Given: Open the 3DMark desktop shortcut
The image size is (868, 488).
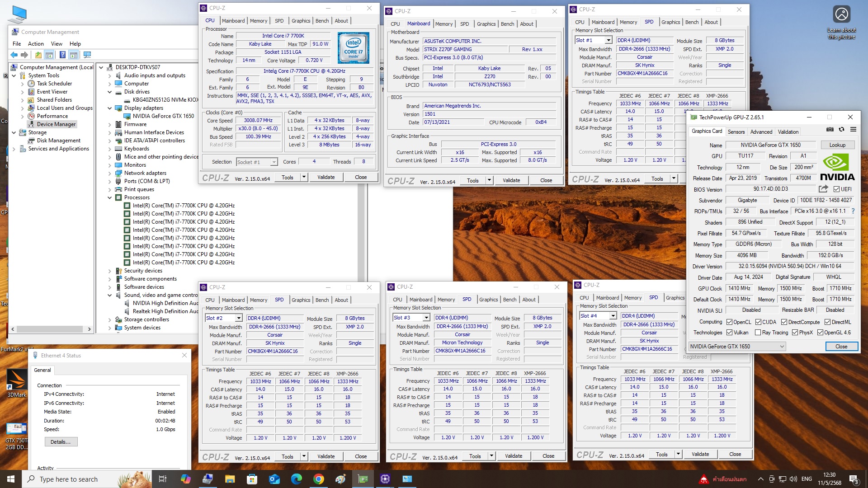Looking at the screenshot, I should coord(17,383).
